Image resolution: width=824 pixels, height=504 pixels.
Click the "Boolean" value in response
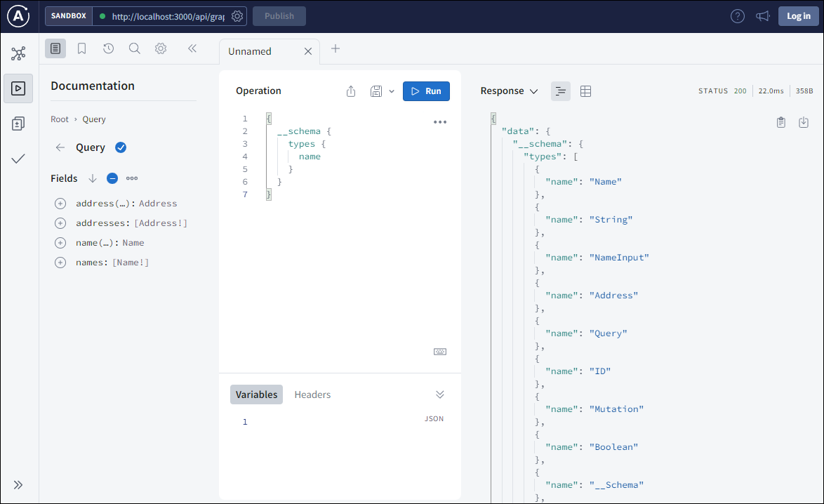[614, 446]
